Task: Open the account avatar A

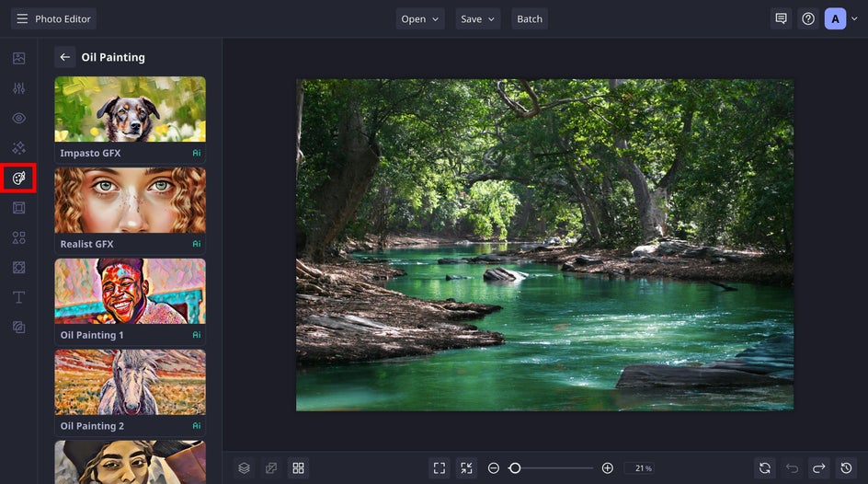Action: 835,18
